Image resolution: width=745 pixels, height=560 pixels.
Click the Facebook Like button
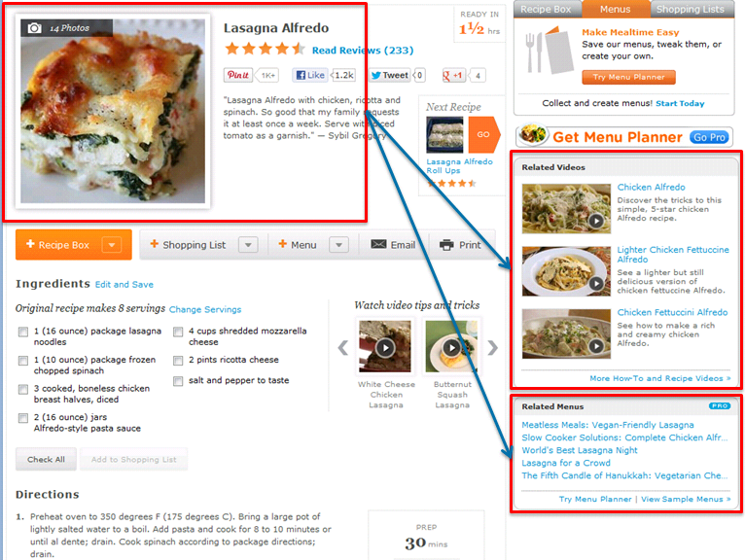tap(310, 75)
